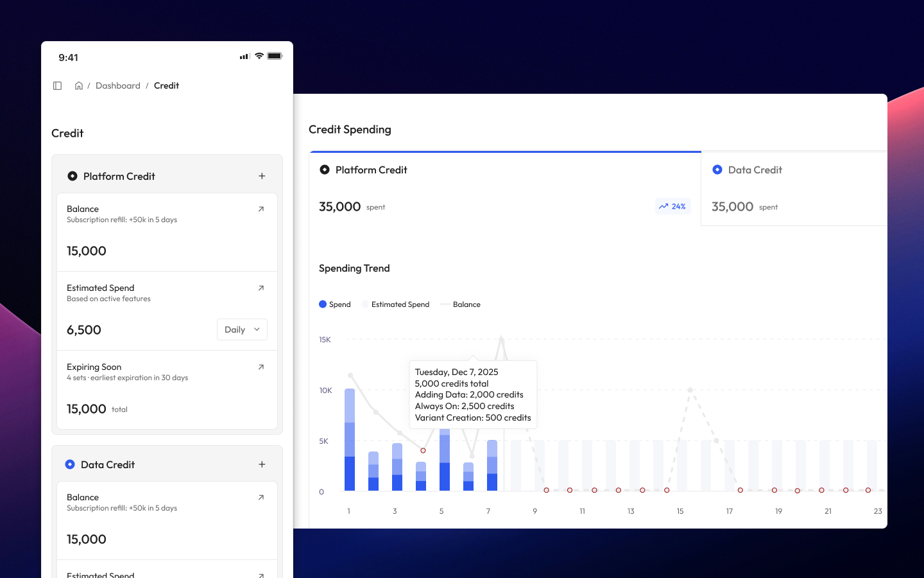Click the Data Credit blue card icon

(70, 464)
